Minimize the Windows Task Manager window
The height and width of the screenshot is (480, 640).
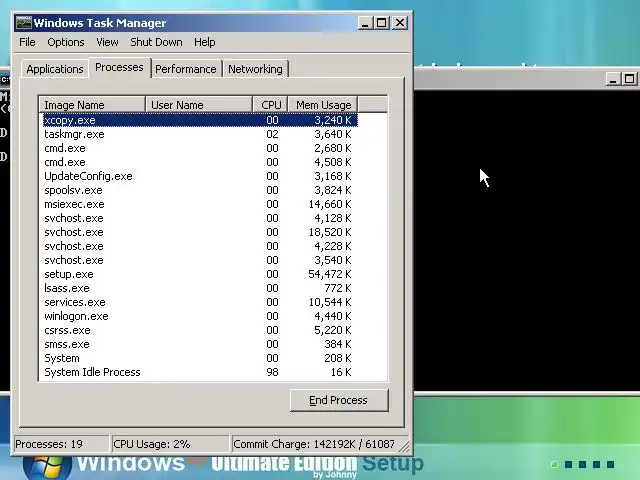pyautogui.click(x=365, y=23)
